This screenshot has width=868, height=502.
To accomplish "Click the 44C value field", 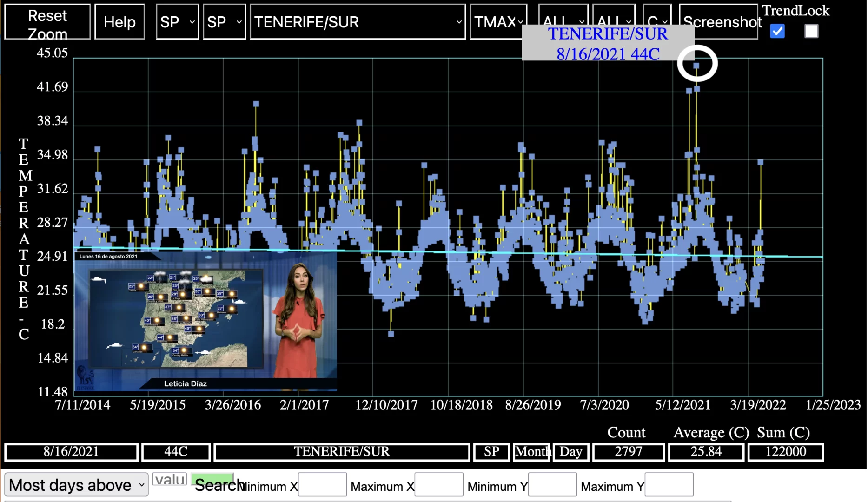I will (176, 452).
